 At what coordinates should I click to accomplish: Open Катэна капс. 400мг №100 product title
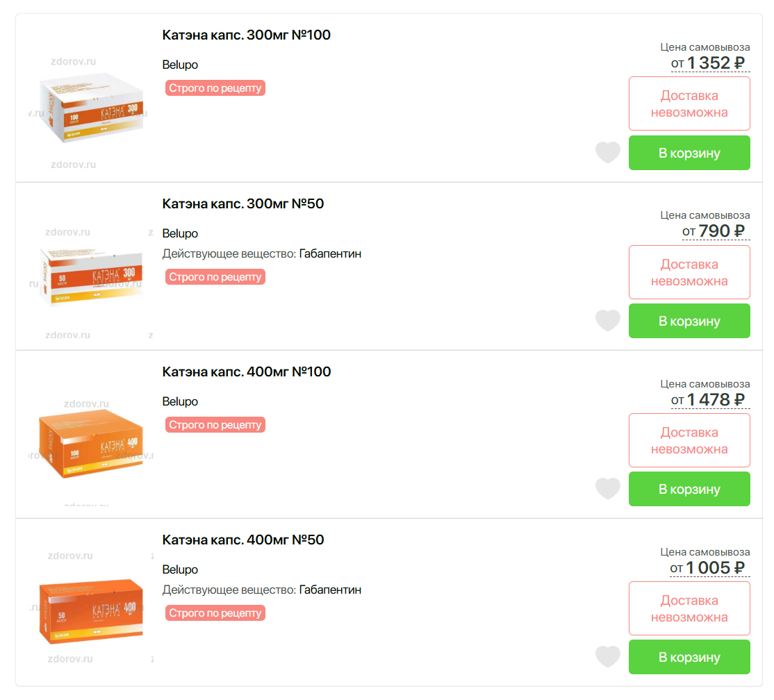[x=247, y=372]
